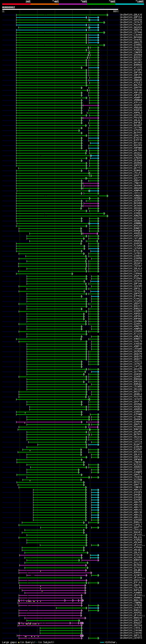Click the cyan alignment segment for UniRef100_A8HJ30
146x644 pixels.
(95, 490)
